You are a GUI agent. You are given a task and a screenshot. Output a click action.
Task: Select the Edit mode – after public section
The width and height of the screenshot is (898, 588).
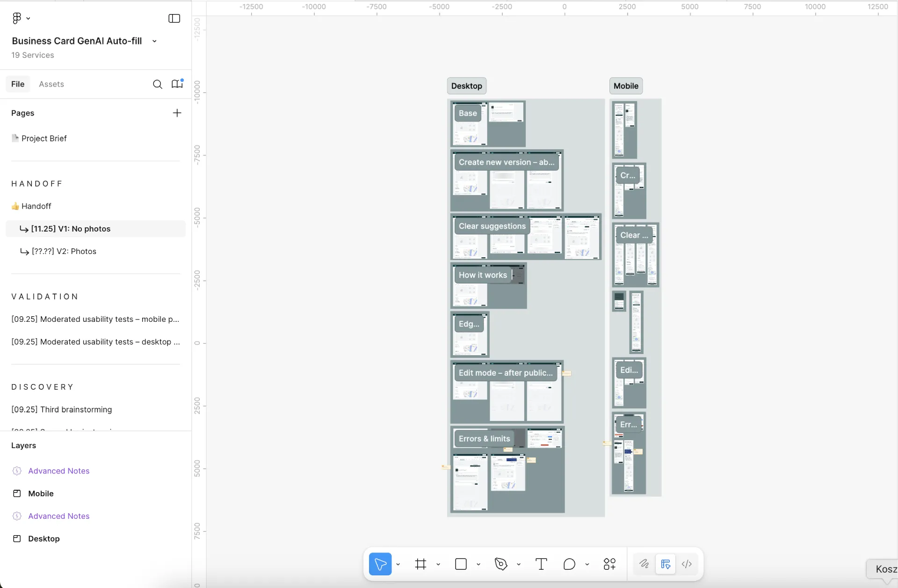point(506,373)
